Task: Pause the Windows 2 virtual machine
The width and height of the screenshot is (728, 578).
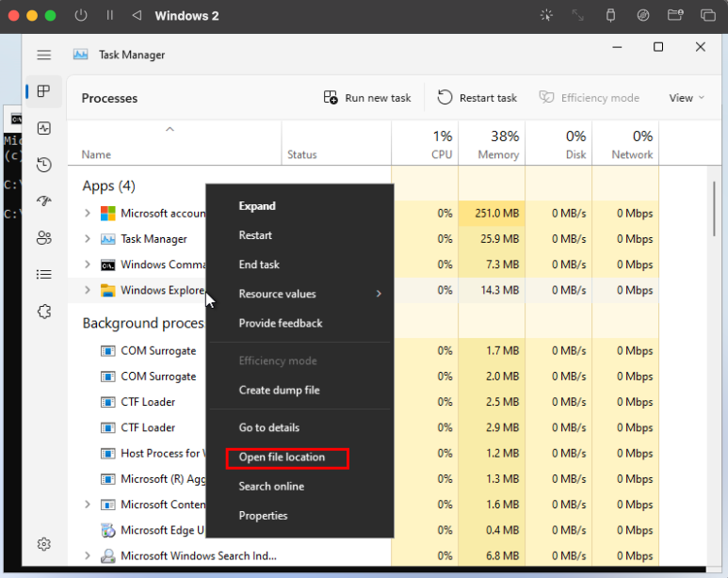Action: [x=109, y=15]
